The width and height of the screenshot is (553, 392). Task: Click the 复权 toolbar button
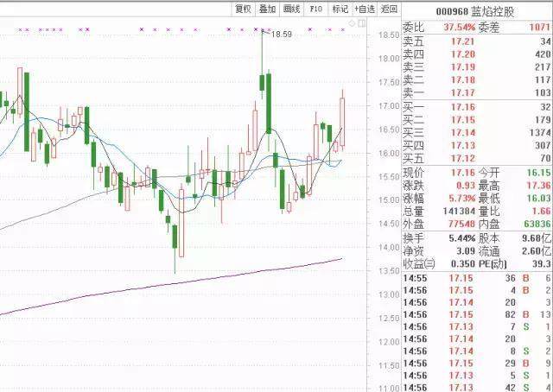click(243, 9)
